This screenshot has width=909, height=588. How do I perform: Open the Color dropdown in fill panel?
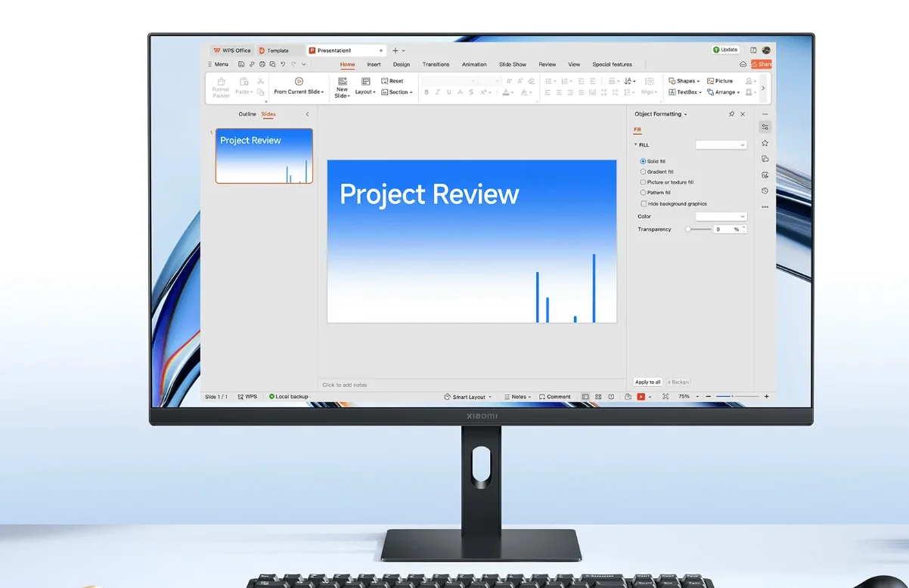click(721, 216)
